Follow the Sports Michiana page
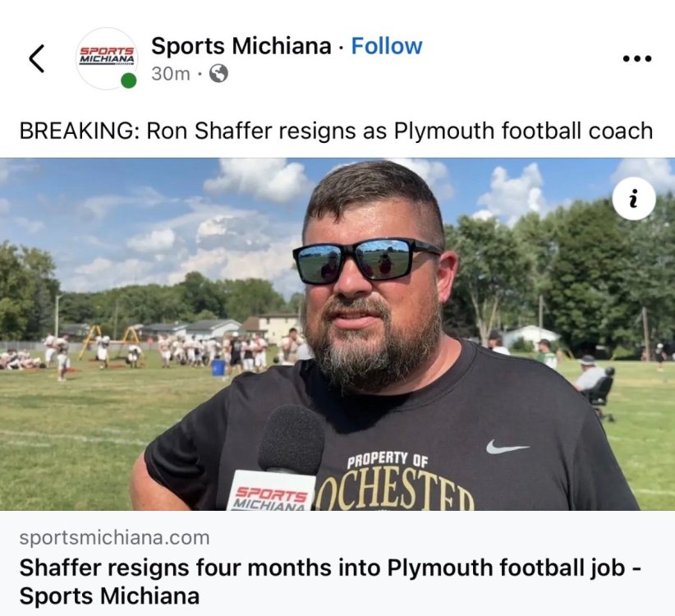This screenshot has width=675, height=616. tap(387, 46)
